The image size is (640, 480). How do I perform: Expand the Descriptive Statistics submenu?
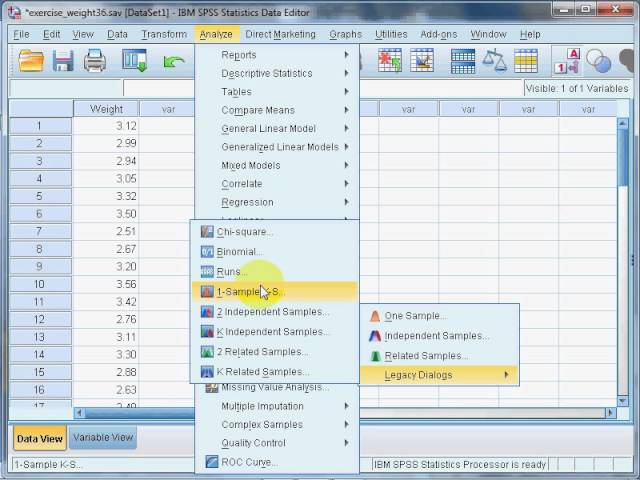point(347,73)
